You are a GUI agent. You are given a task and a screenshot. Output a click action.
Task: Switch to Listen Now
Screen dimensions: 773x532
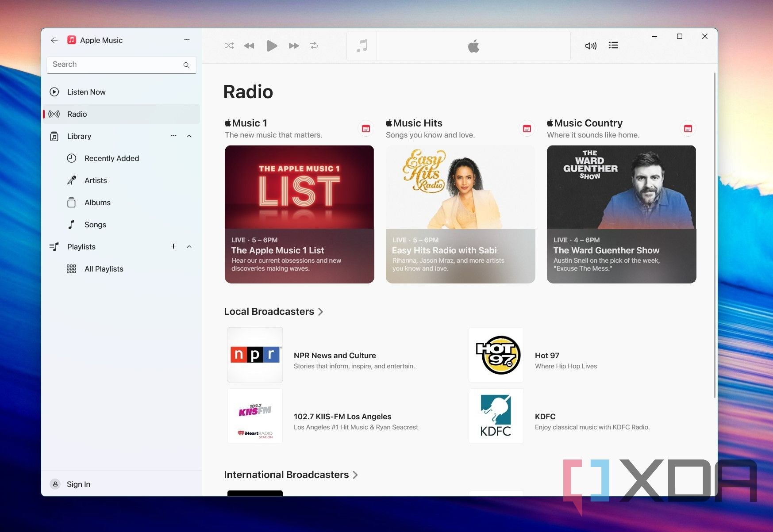coord(86,92)
